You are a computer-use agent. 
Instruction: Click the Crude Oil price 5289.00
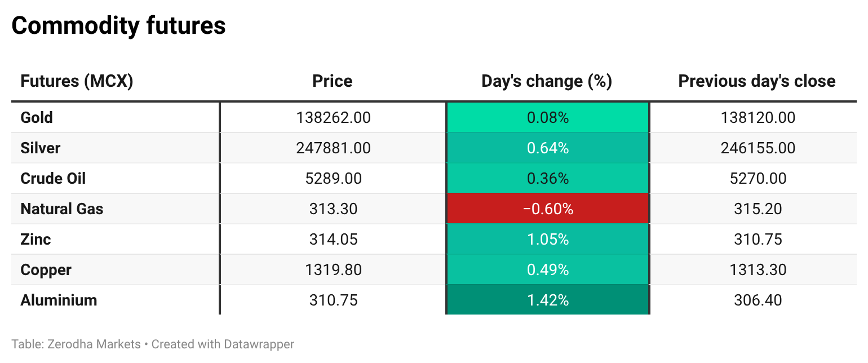tap(333, 179)
